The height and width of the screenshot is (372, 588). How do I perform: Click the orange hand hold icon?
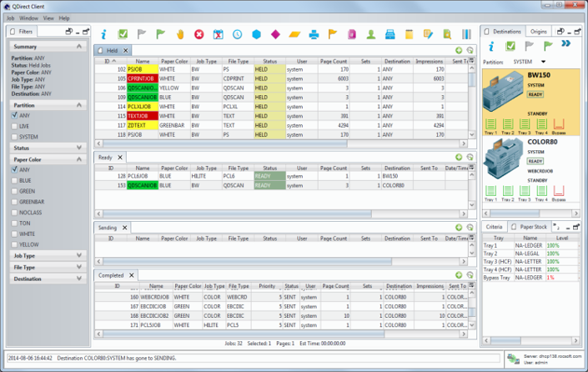click(180, 34)
